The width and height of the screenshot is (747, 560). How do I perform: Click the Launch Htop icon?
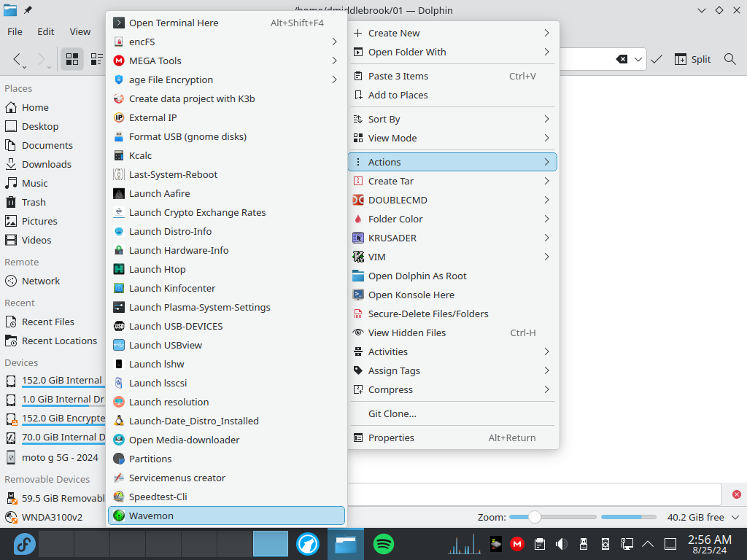[119, 269]
